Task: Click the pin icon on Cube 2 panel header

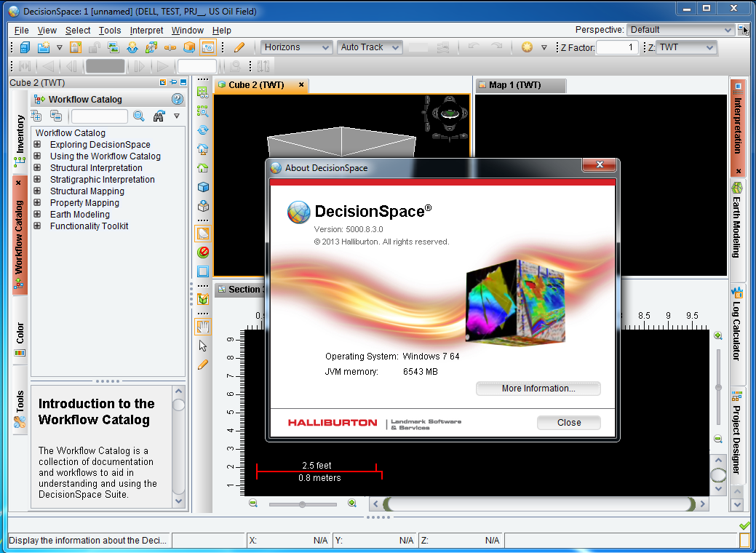Action: click(x=173, y=82)
